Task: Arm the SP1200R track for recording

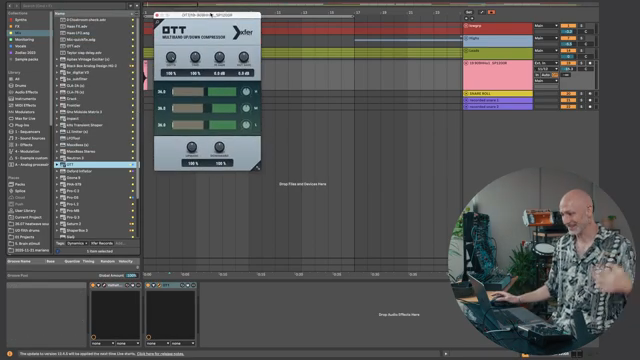Action: (x=590, y=63)
